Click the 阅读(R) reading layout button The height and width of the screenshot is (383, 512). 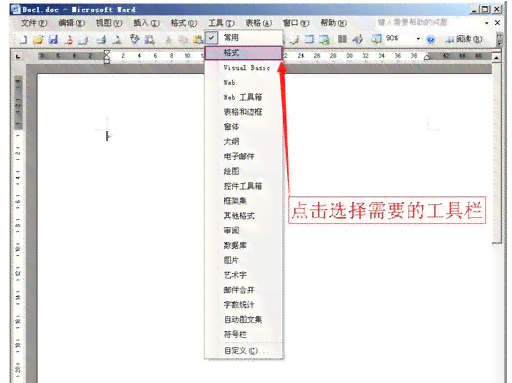pos(464,39)
